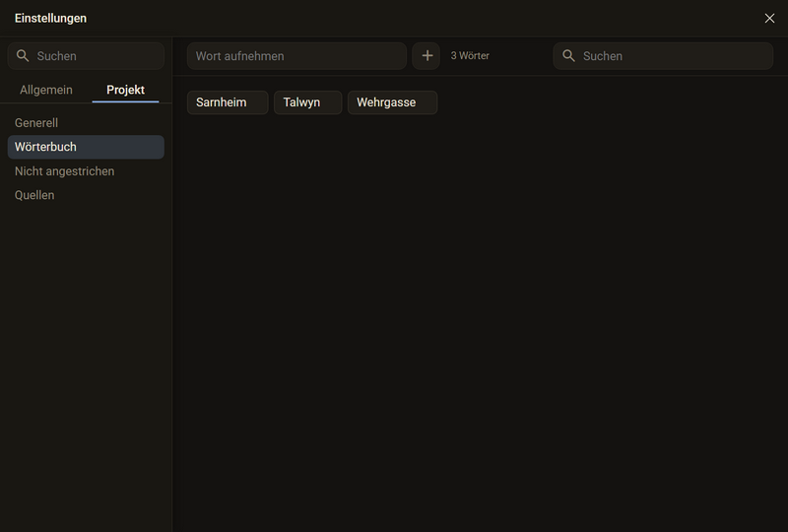The width and height of the screenshot is (788, 532).
Task: Focus the Wort aufnehmen input field
Action: pyautogui.click(x=296, y=56)
